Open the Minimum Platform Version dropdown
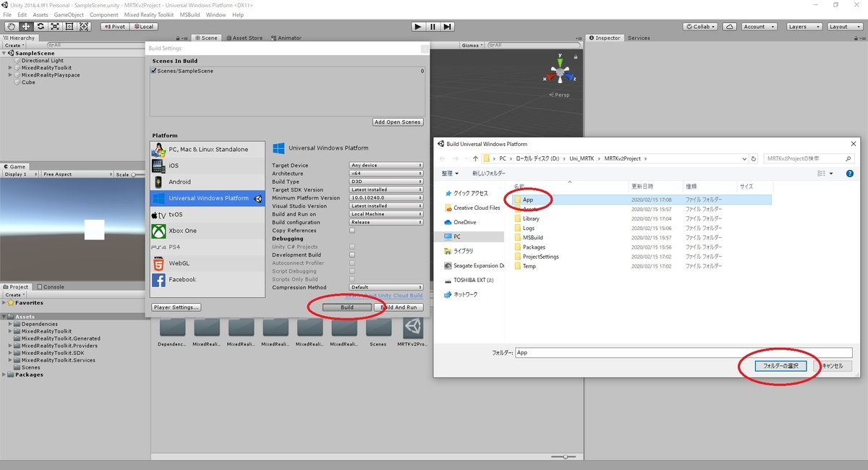The width and height of the screenshot is (868, 470). pyautogui.click(x=386, y=197)
